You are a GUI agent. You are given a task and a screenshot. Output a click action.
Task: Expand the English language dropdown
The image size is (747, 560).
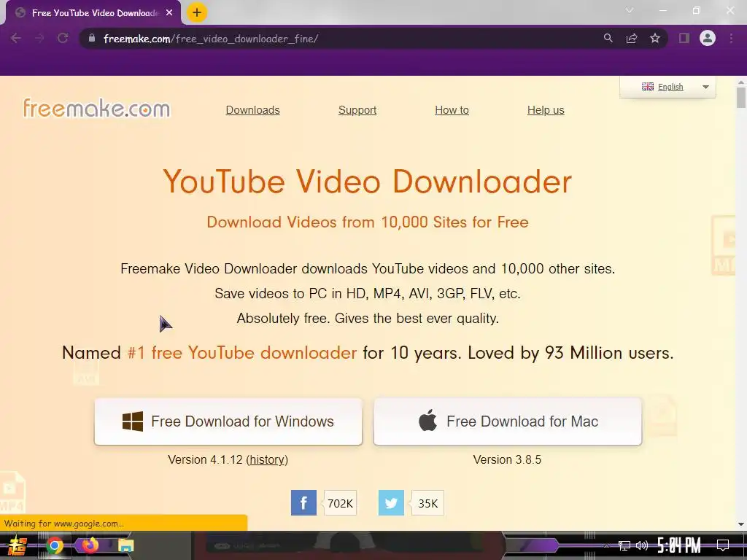point(705,87)
